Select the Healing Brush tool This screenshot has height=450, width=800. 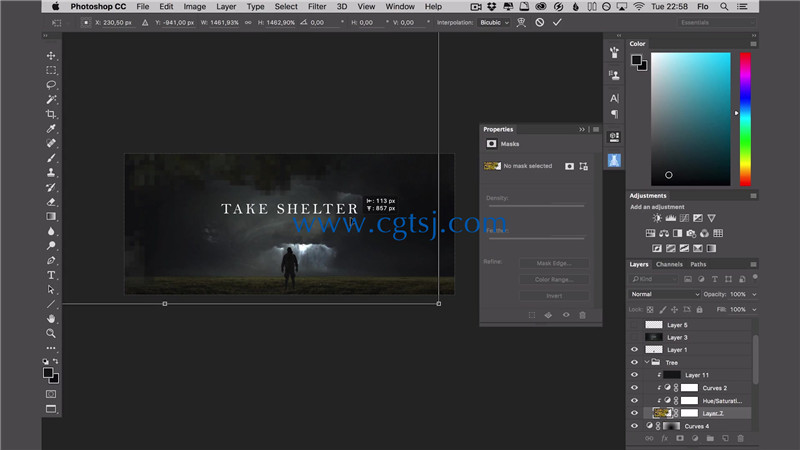pyautogui.click(x=51, y=143)
